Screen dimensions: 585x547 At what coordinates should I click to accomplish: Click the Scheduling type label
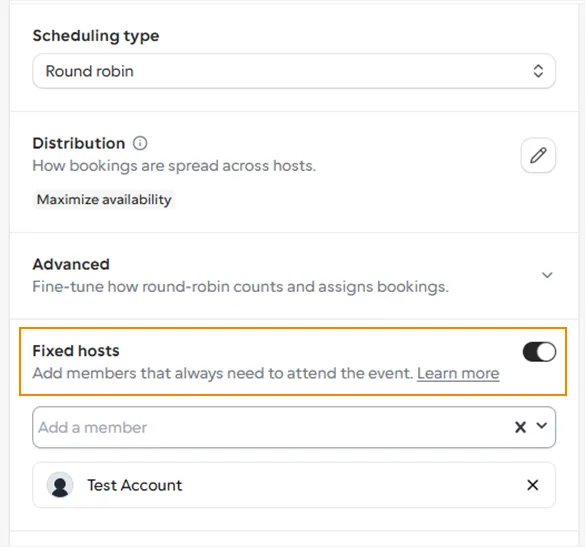(96, 36)
